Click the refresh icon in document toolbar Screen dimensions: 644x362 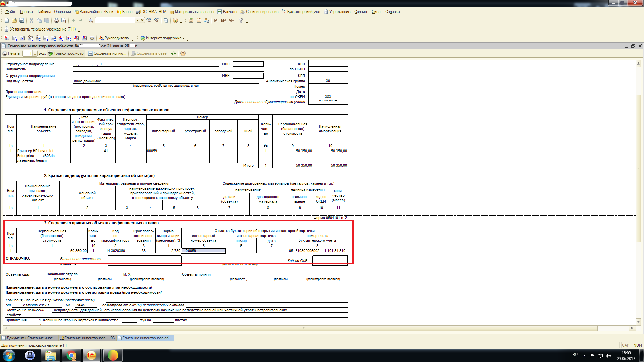pos(174,53)
